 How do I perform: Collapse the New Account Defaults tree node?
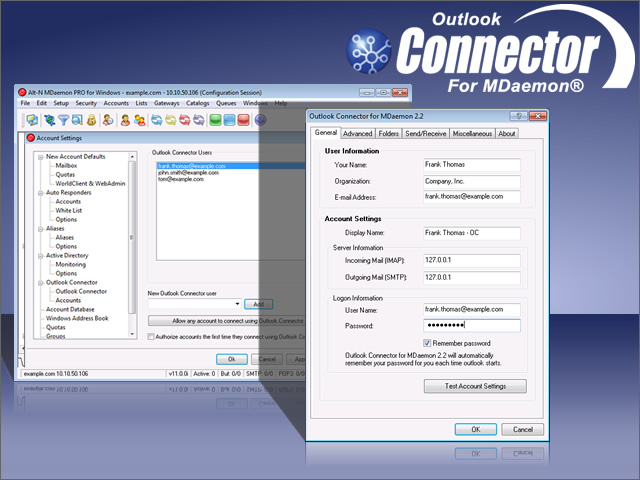point(40,156)
